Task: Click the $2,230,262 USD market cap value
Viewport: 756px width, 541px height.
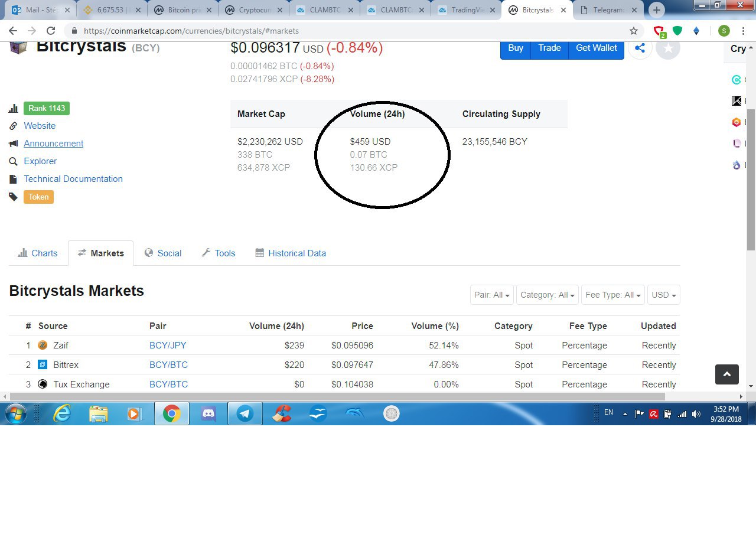Action: click(x=270, y=142)
